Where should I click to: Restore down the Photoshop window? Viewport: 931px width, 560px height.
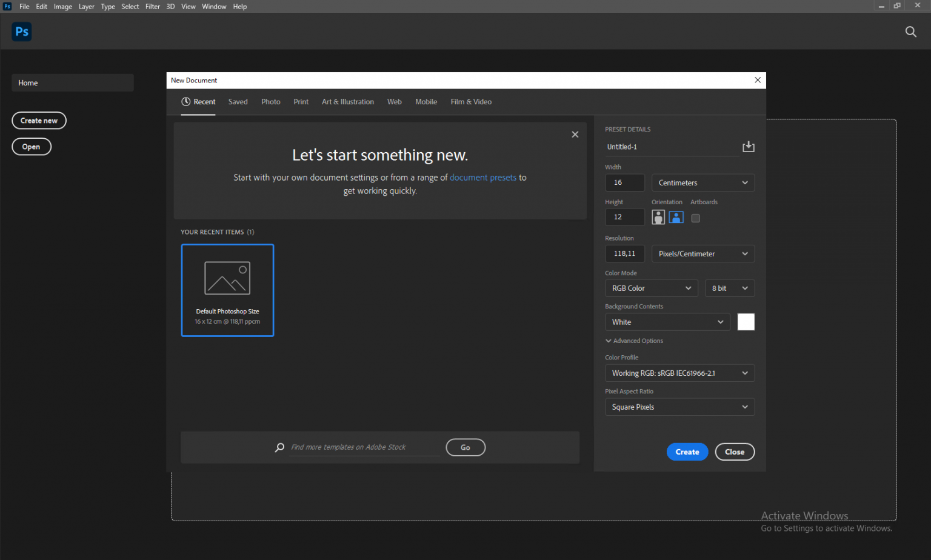(897, 6)
